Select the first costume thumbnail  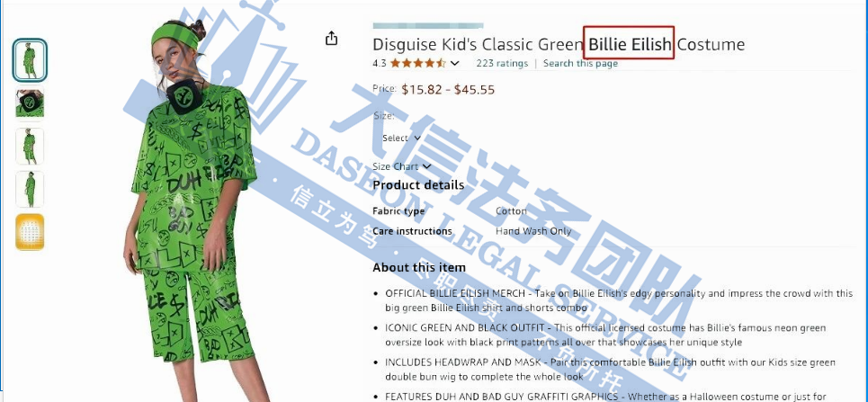point(30,60)
